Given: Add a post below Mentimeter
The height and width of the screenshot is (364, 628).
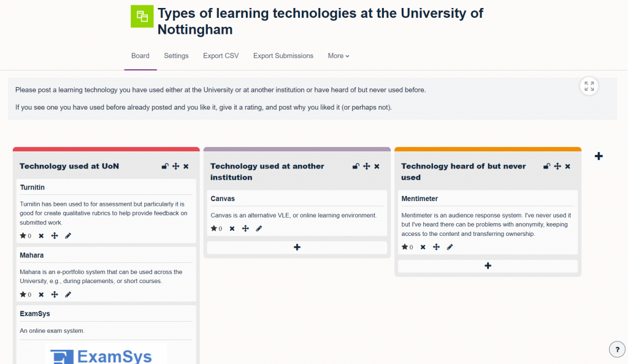Looking at the screenshot, I should coord(488,266).
